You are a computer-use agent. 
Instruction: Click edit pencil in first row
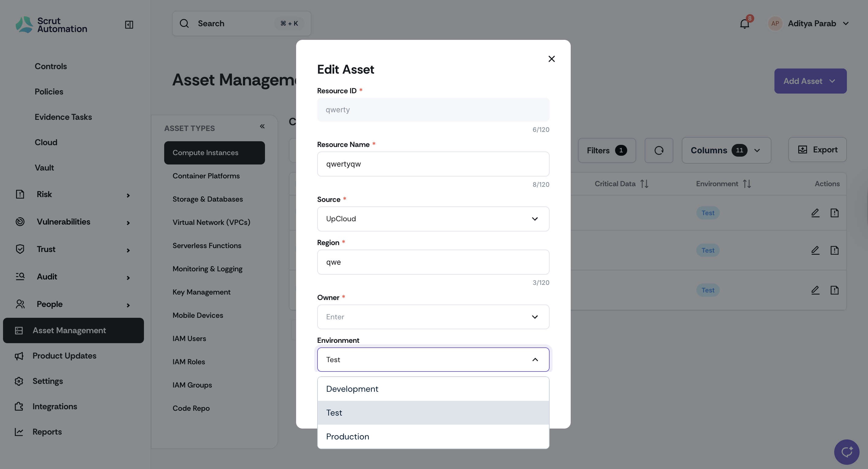coord(815,213)
